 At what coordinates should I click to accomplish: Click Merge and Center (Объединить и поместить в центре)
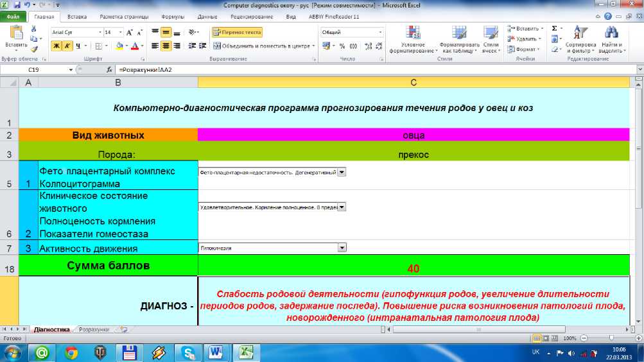point(263,46)
